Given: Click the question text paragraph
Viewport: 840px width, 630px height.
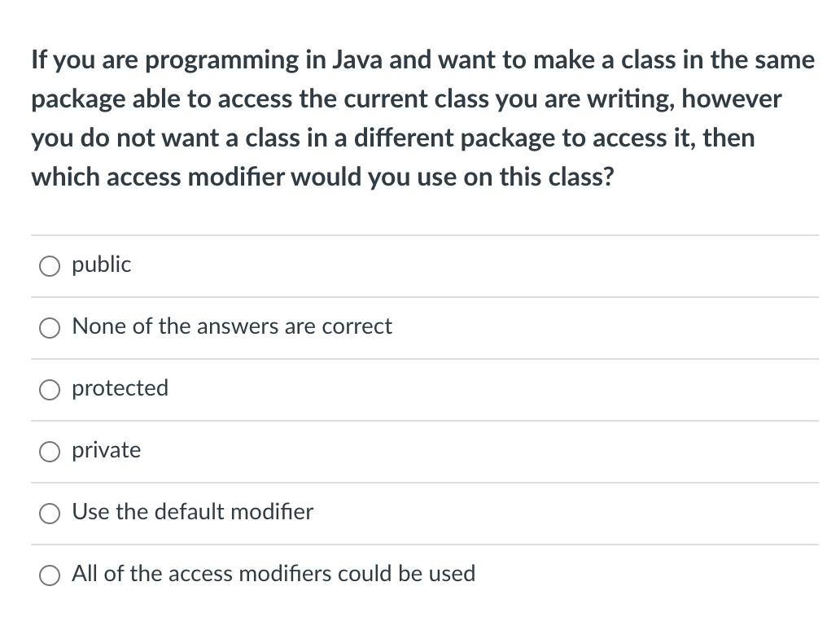Looking at the screenshot, I should (422, 118).
